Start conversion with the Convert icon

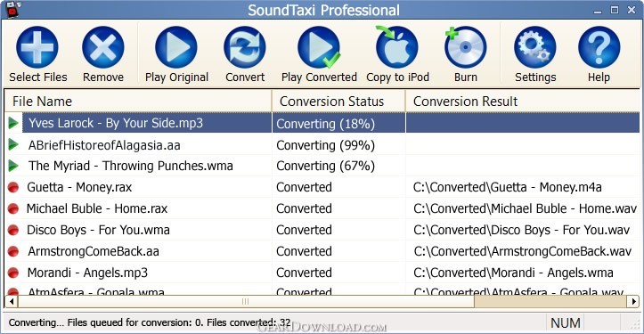click(x=245, y=47)
